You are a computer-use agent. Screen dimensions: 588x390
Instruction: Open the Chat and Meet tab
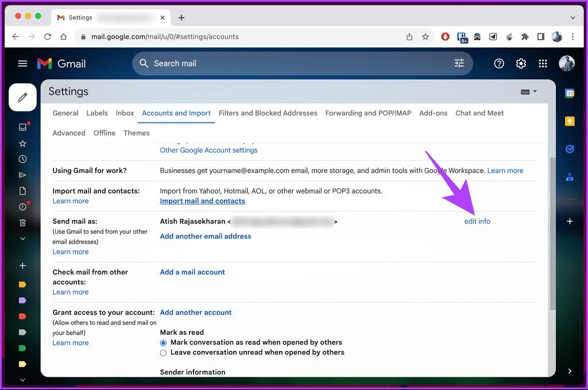(x=479, y=113)
